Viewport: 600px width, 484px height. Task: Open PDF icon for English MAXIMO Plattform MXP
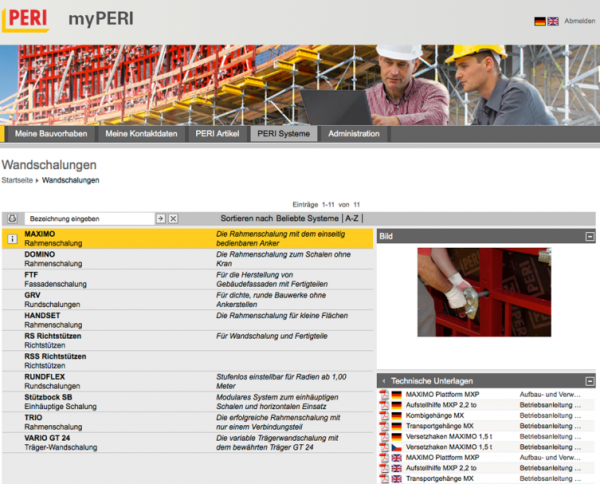(384, 458)
